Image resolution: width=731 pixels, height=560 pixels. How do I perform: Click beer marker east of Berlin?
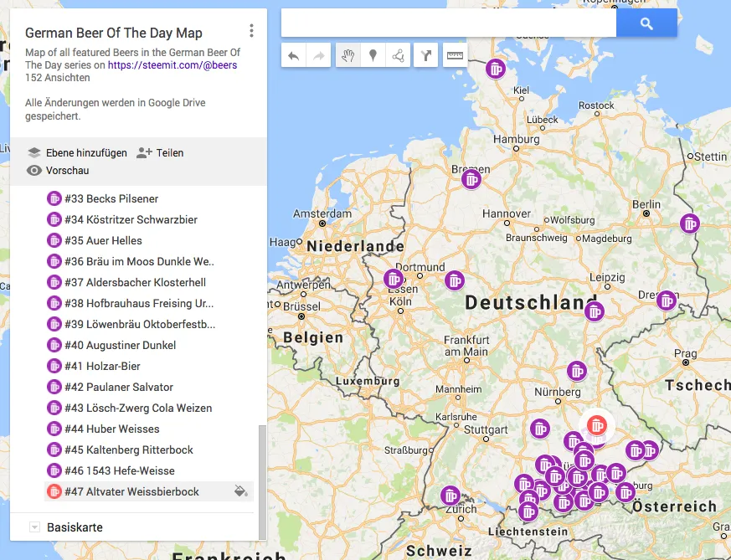690,223
